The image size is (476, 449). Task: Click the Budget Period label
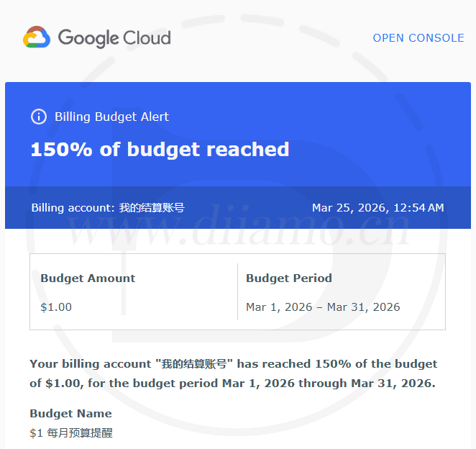(288, 278)
